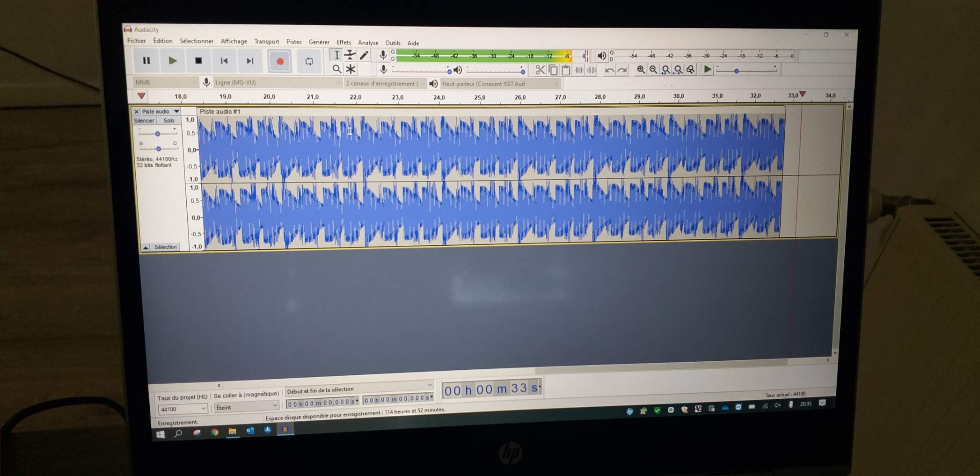The width and height of the screenshot is (980, 476).
Task: Click Trim audio outside selection icon
Action: [579, 70]
